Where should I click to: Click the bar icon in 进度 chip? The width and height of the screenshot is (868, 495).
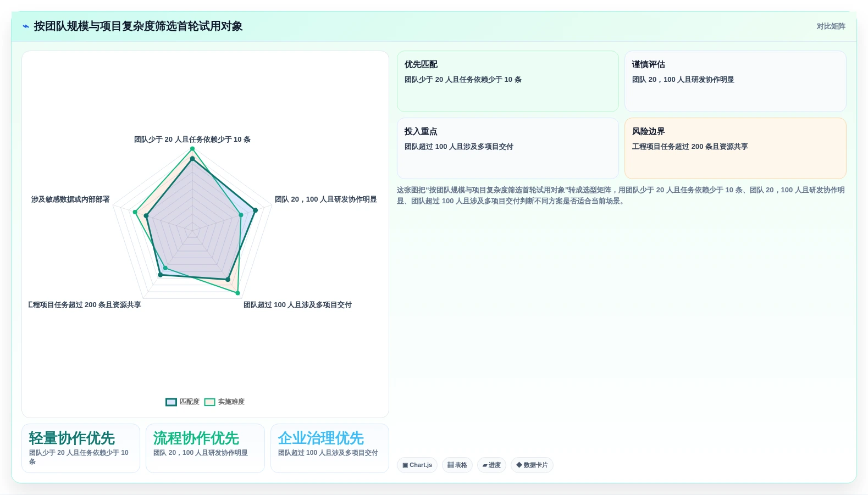[485, 465]
